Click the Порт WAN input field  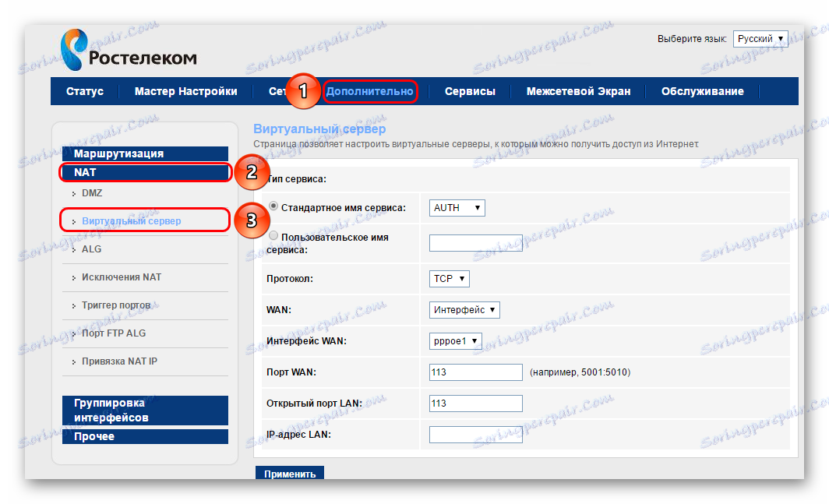[x=476, y=372]
